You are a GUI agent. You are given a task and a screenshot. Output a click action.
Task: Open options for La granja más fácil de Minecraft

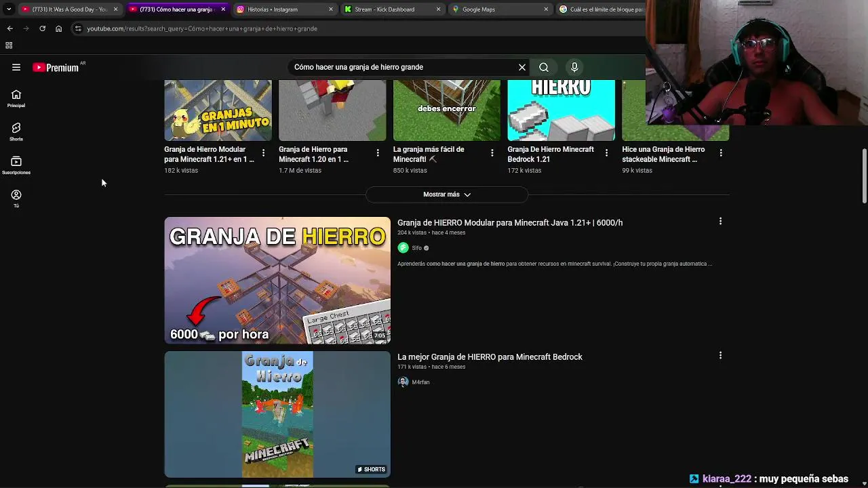(x=492, y=153)
